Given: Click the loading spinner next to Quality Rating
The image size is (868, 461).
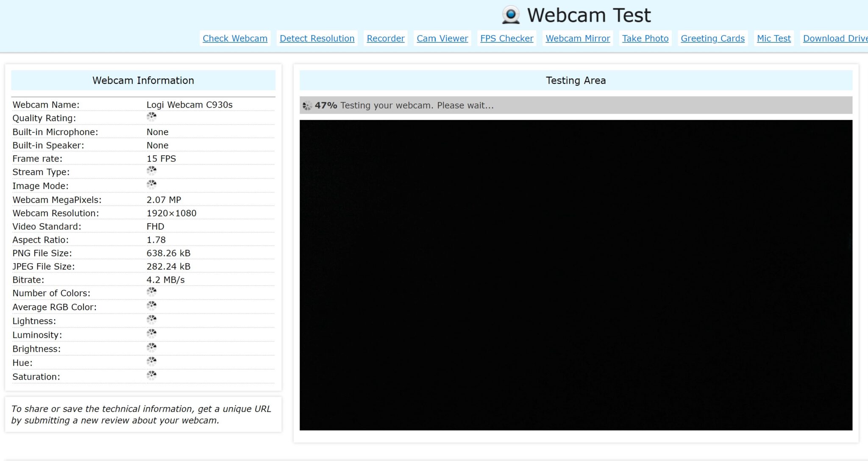Looking at the screenshot, I should coord(152,117).
